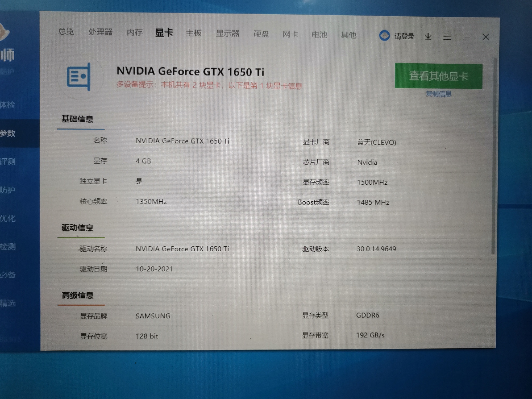Open 精选 in the left sidebar

coord(7,303)
